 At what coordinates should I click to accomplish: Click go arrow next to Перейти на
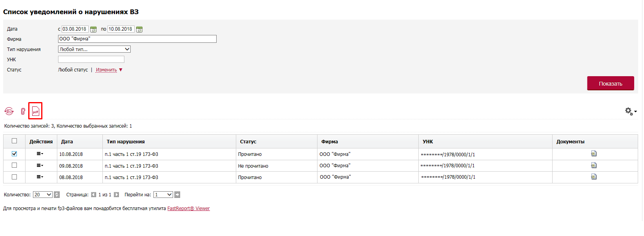[177, 195]
